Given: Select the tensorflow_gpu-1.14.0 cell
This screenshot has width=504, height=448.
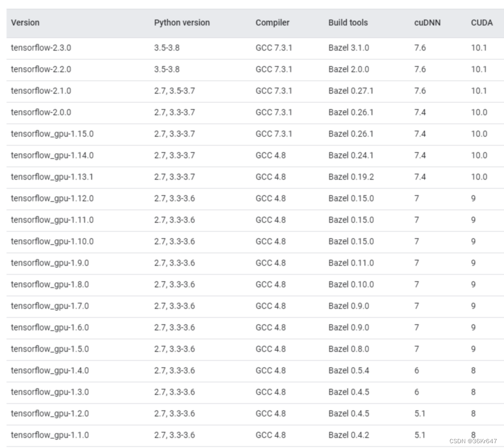Looking at the screenshot, I should pyautogui.click(x=52, y=156).
